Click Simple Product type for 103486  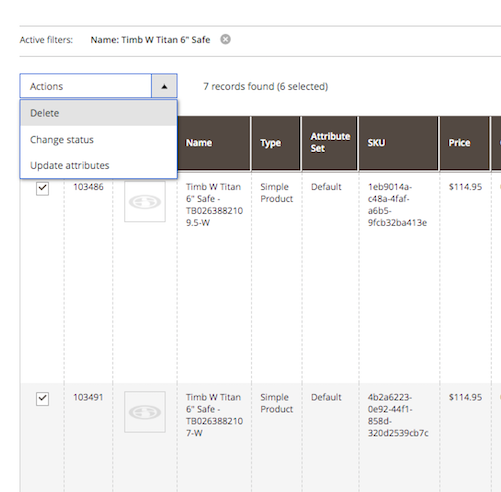(277, 193)
